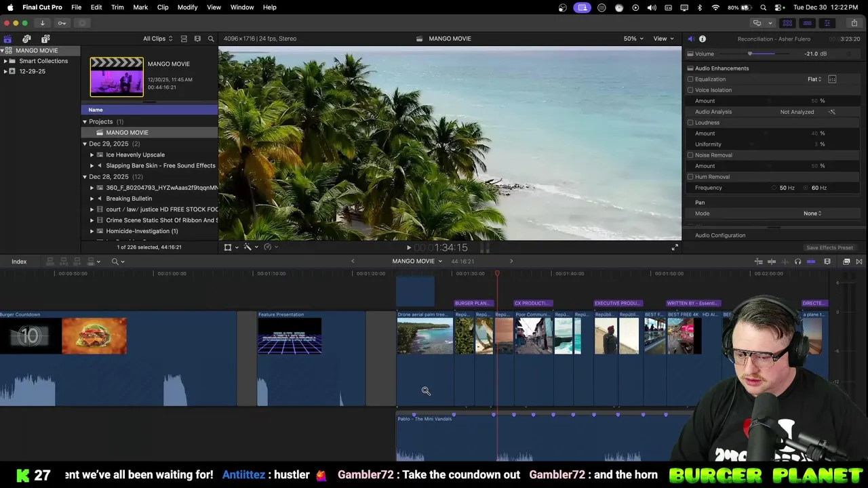
Task: Expand the 12-29-25 event
Action: [5, 71]
